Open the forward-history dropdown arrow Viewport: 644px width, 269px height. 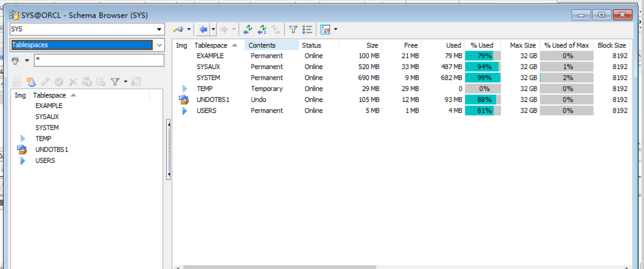coord(234,29)
